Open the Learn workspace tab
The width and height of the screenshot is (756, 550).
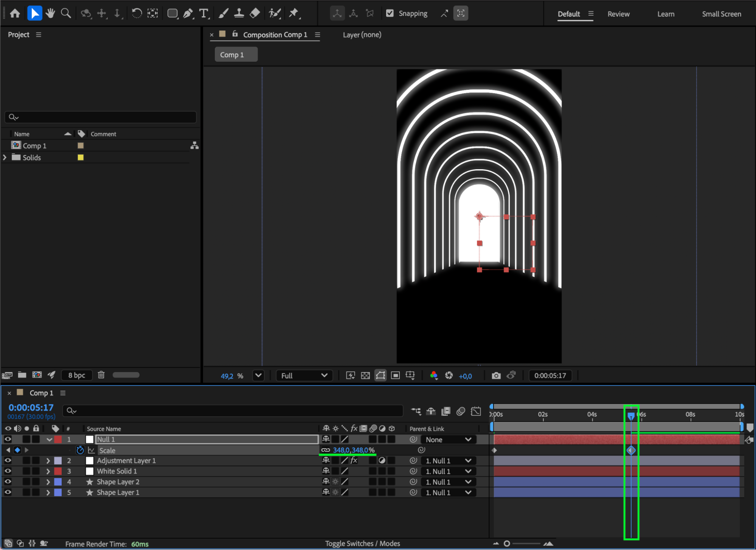click(x=666, y=14)
